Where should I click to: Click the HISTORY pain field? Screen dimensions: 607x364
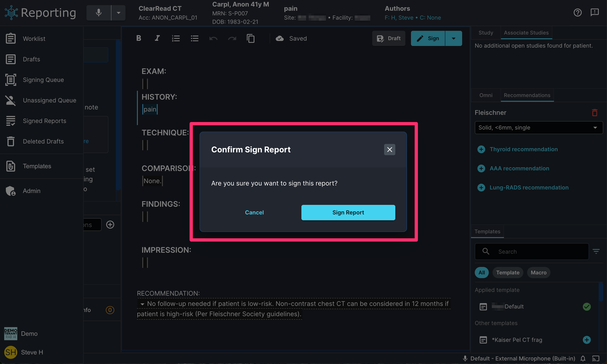click(150, 109)
